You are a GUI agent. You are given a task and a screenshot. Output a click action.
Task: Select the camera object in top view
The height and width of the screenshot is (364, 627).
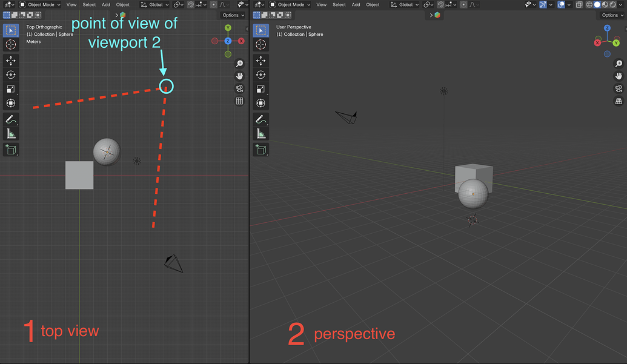click(x=173, y=263)
